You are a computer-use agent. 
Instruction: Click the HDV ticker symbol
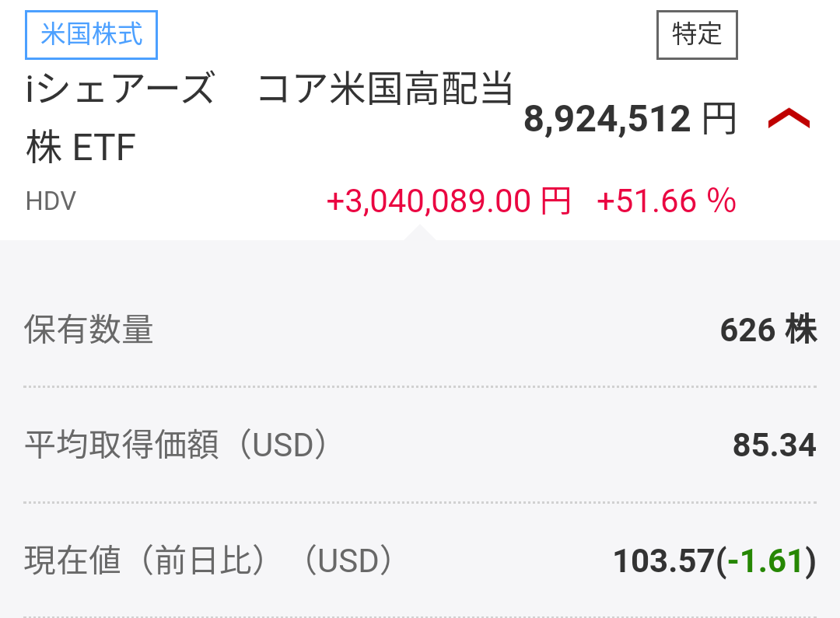(x=51, y=202)
